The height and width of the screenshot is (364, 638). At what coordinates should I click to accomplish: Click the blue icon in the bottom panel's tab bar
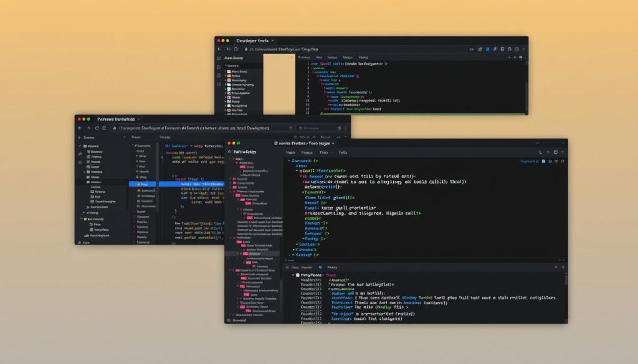coord(320,268)
